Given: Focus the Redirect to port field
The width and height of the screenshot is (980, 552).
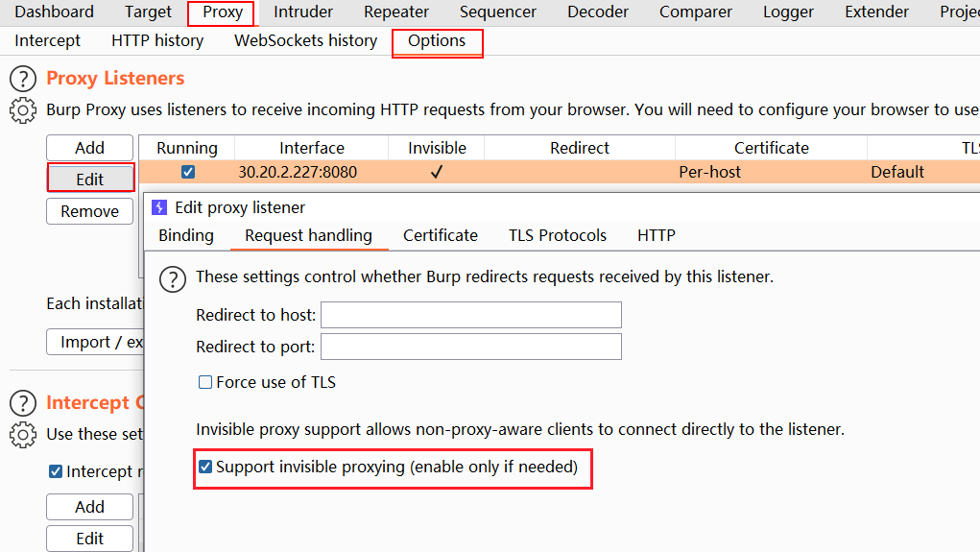Looking at the screenshot, I should [x=470, y=347].
